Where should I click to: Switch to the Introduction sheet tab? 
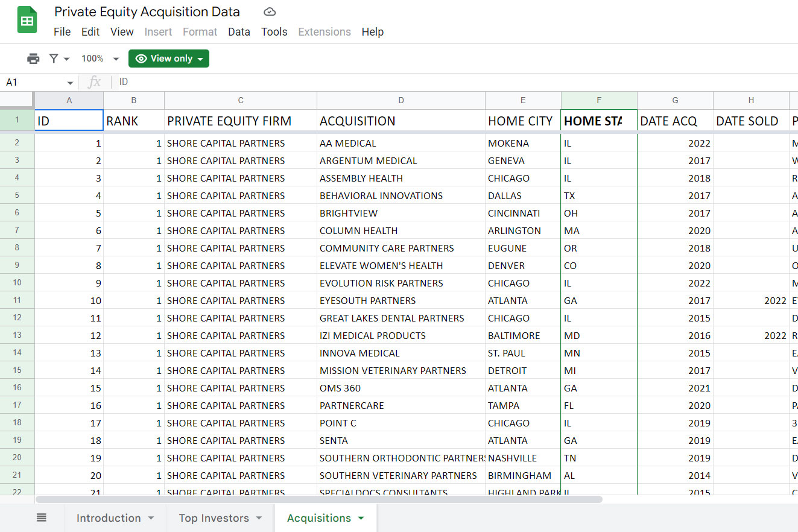[109, 518]
